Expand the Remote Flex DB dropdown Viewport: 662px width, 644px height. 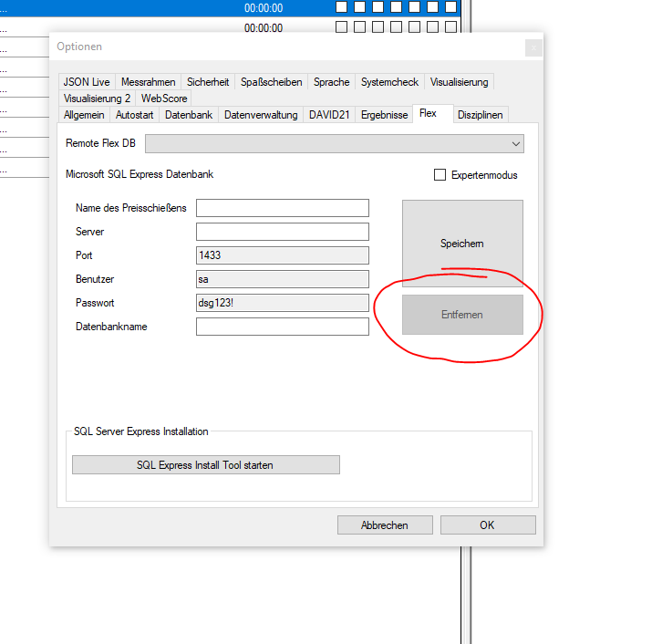click(516, 144)
